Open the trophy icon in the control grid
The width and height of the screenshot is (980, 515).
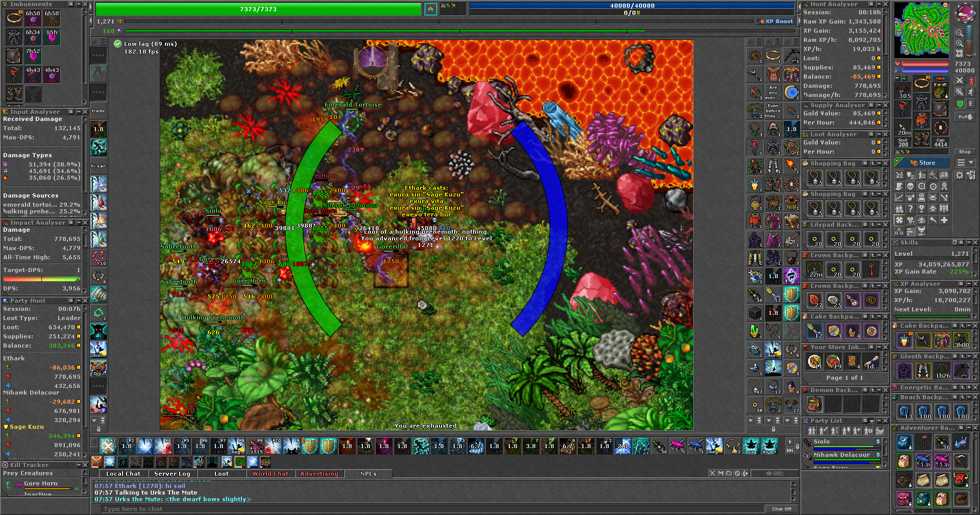tap(922, 209)
